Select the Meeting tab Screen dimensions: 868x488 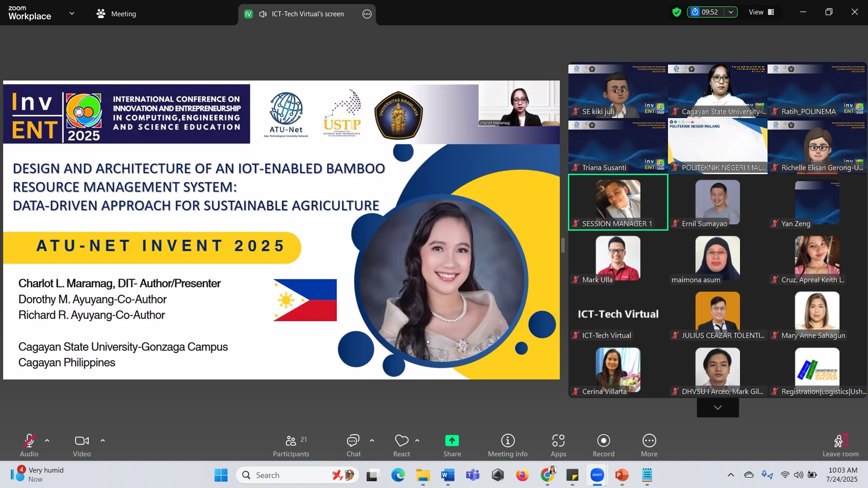pyautogui.click(x=116, y=14)
